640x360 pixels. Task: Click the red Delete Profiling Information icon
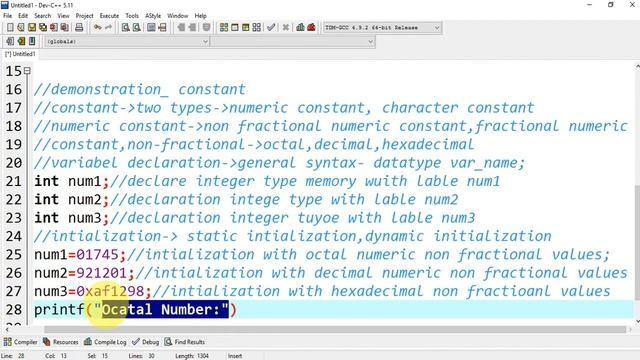[x=311, y=27]
